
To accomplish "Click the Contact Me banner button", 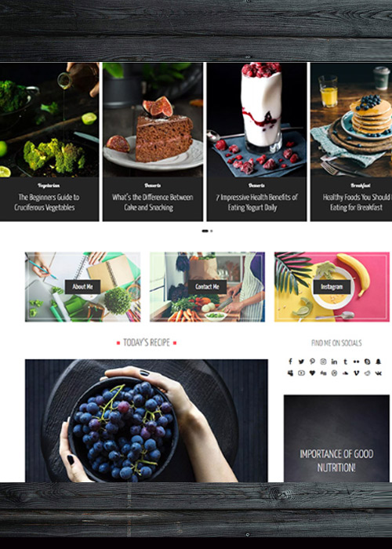I will pos(207,287).
